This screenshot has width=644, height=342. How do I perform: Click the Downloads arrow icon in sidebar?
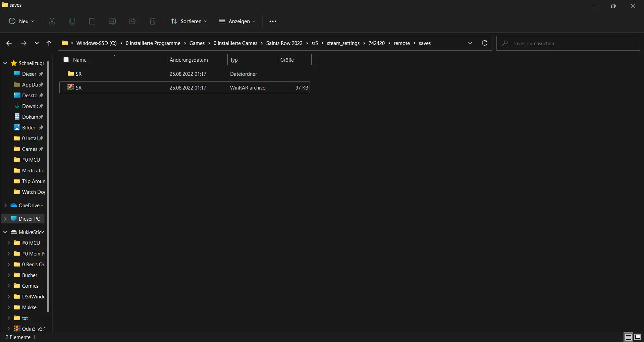pos(17,106)
